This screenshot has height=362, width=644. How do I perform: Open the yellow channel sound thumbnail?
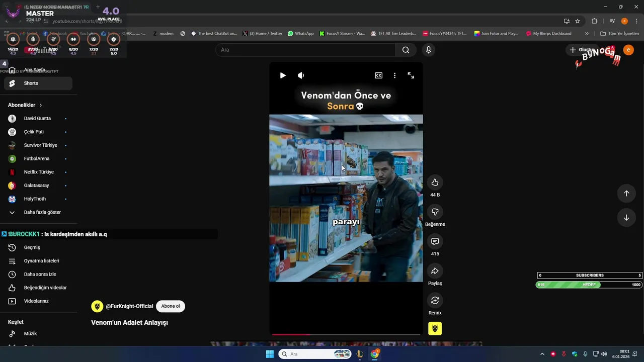pyautogui.click(x=435, y=328)
